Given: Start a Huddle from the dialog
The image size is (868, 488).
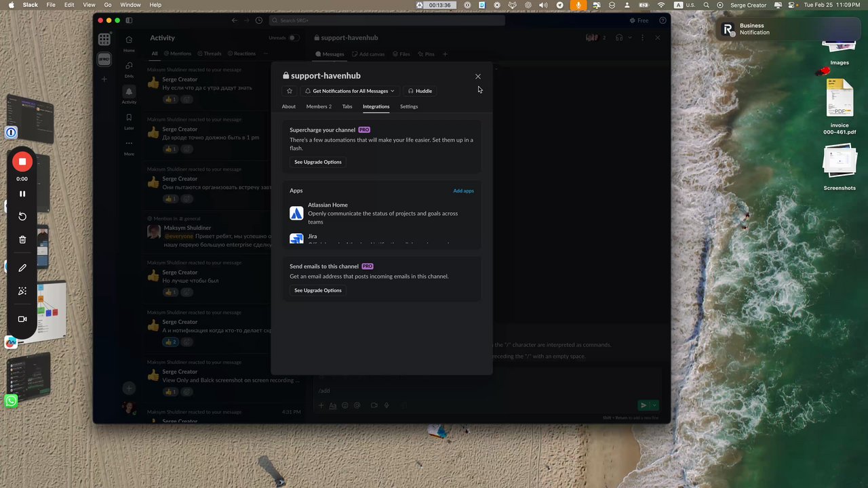Looking at the screenshot, I should tap(420, 91).
